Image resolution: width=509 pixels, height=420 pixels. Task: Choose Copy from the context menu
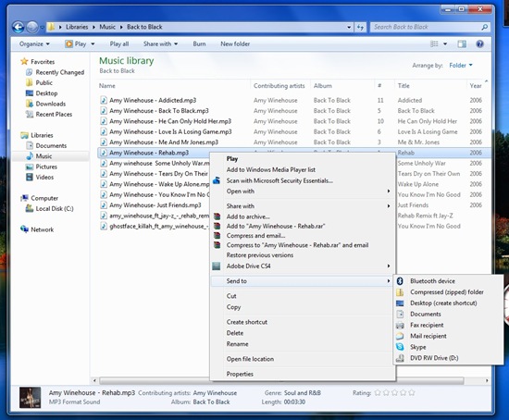pos(234,307)
